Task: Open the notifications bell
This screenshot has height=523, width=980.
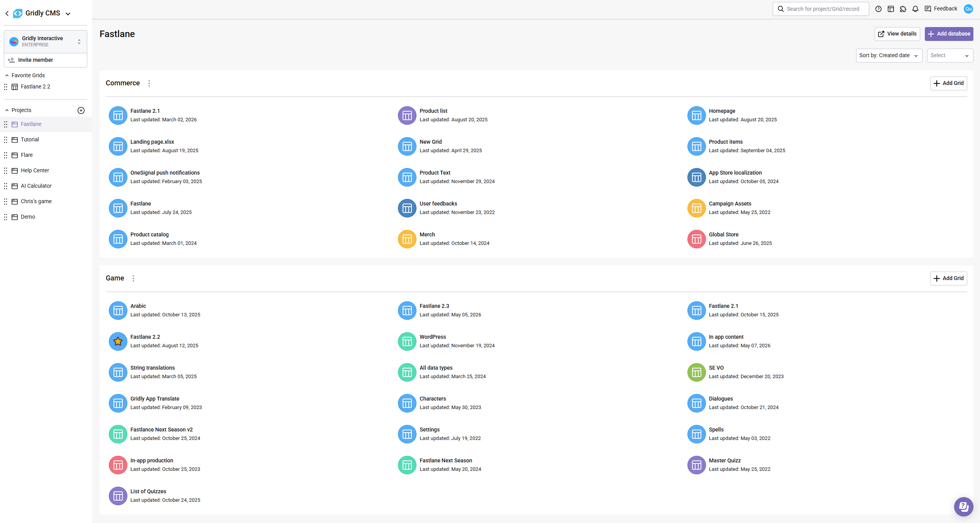Action: click(916, 9)
